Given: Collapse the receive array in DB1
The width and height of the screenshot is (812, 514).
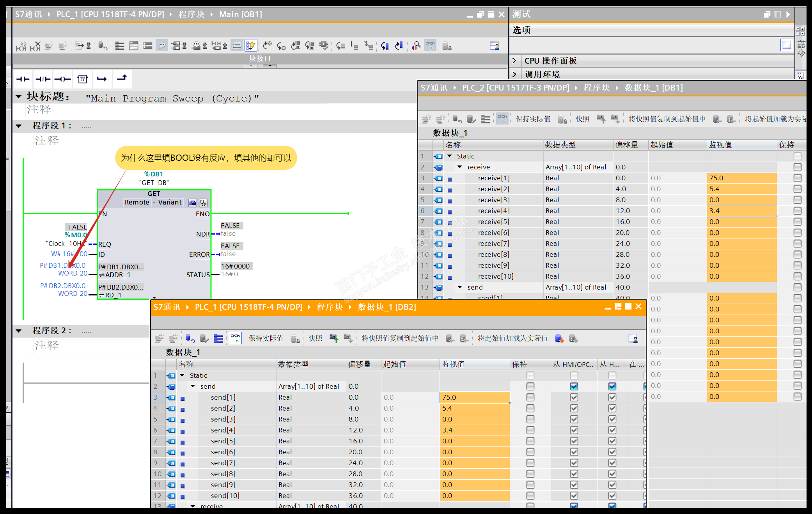Looking at the screenshot, I should click(460, 167).
